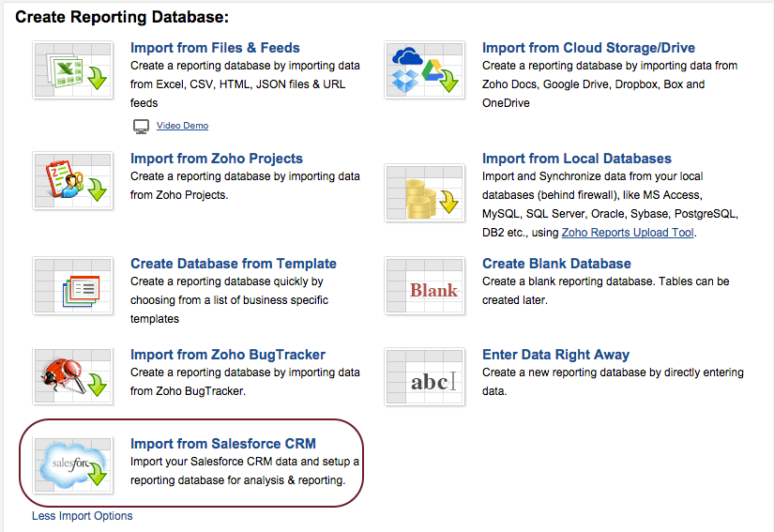
Task: Click the Database Template icon
Action: point(72,284)
